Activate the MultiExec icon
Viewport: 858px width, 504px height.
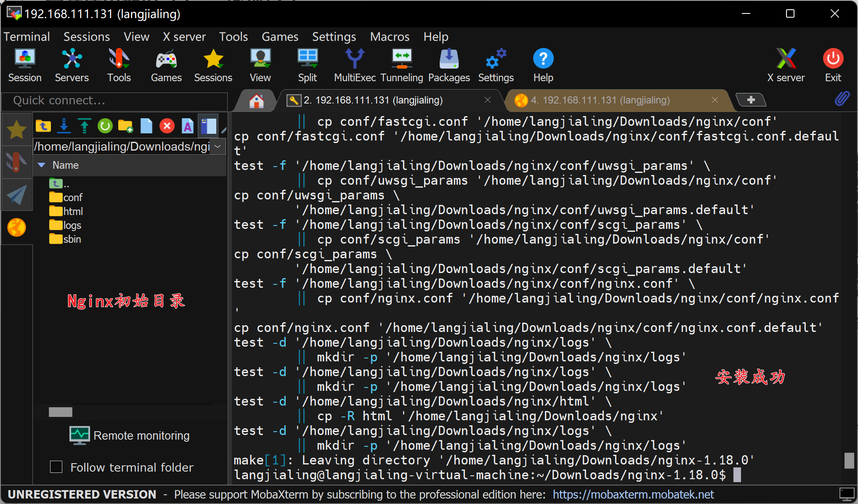(355, 65)
